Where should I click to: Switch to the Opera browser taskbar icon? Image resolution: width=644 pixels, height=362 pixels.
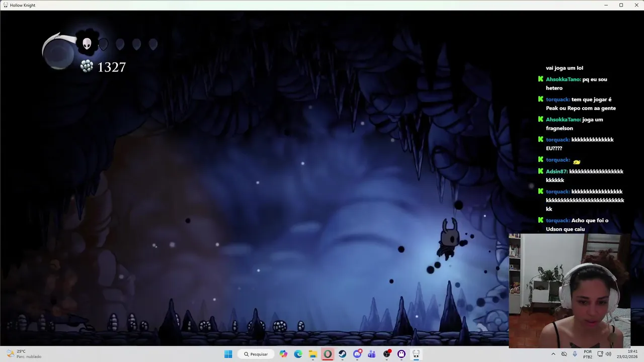328,354
